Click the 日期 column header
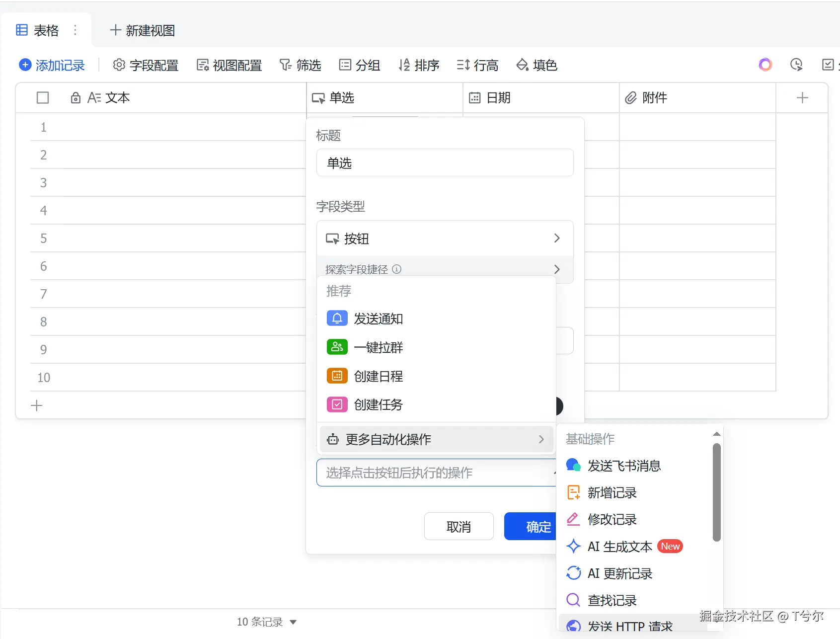840x639 pixels. coord(541,98)
